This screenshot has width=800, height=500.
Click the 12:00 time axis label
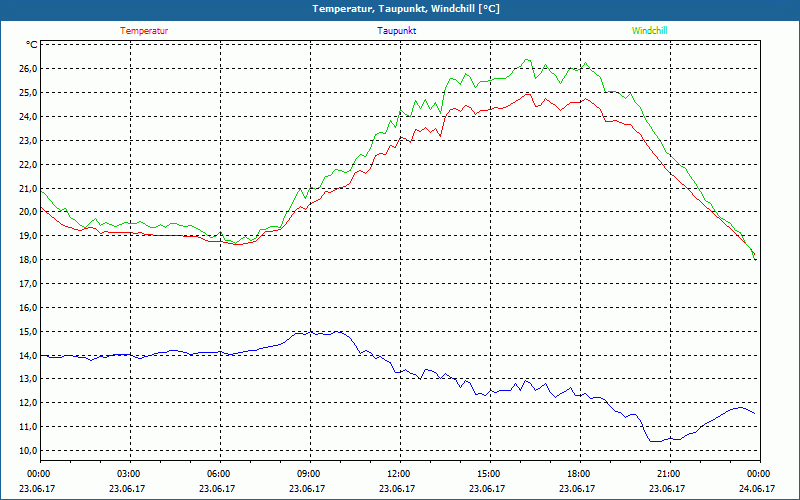[x=397, y=474]
